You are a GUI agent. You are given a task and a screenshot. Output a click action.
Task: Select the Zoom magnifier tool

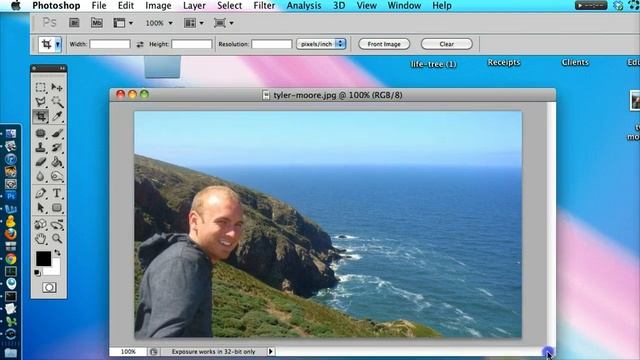tap(57, 239)
